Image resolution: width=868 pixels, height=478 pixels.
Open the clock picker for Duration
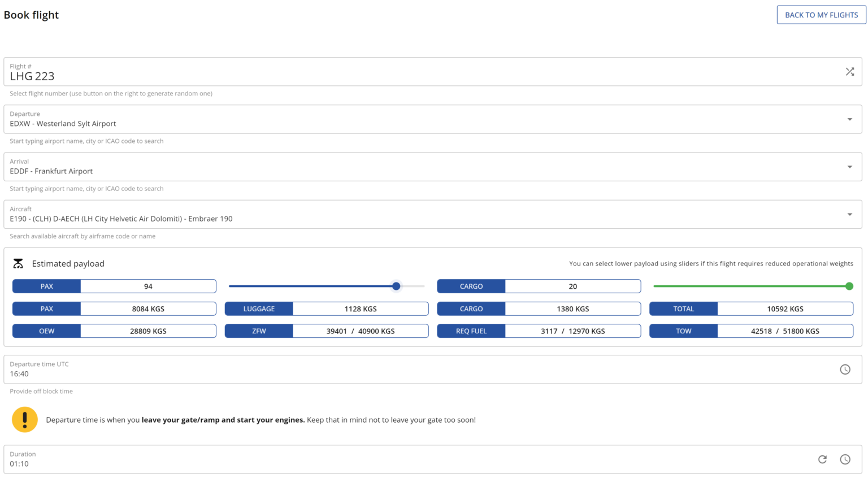845,459
